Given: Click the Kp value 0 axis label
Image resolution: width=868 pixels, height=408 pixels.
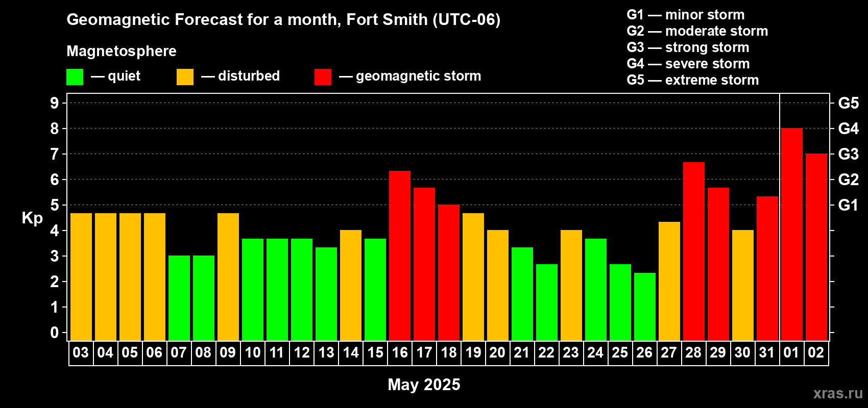Looking at the screenshot, I should pyautogui.click(x=55, y=333).
